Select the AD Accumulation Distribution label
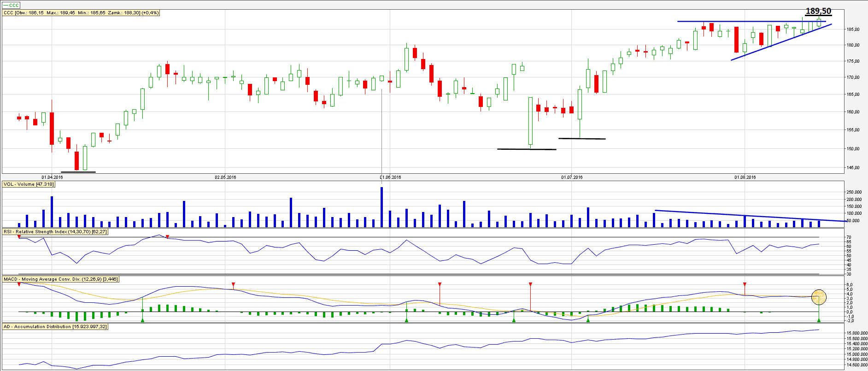The height and width of the screenshot is (371, 868). coord(55,327)
